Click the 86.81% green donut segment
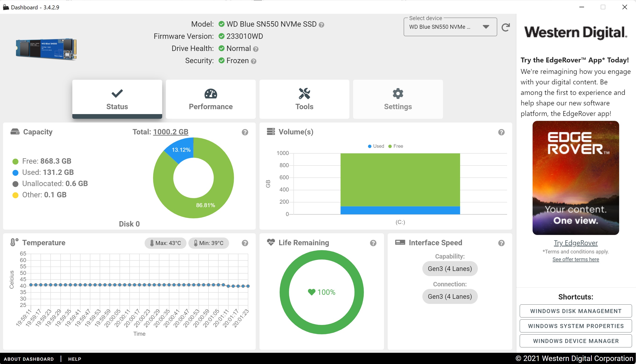The width and height of the screenshot is (636, 364). [x=205, y=205]
